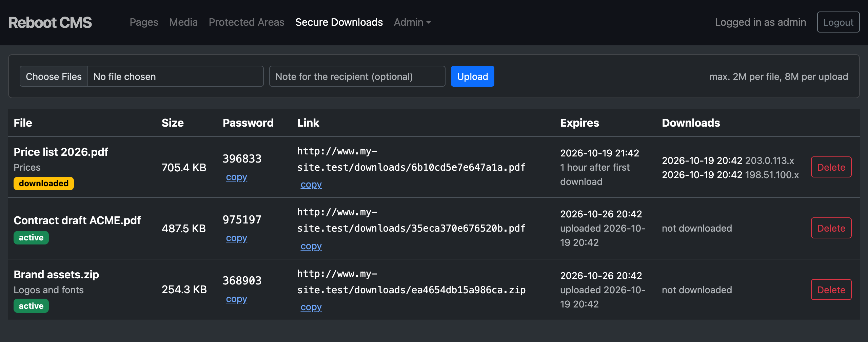This screenshot has height=342, width=868.
Task: Click the download entry from 203.0.113.x
Action: pos(728,161)
